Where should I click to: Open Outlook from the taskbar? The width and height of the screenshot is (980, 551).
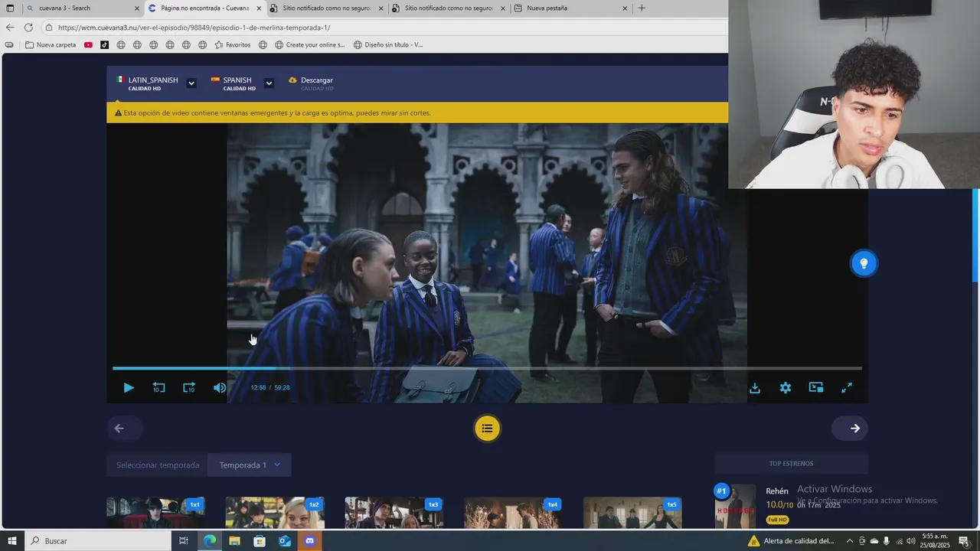click(285, 541)
